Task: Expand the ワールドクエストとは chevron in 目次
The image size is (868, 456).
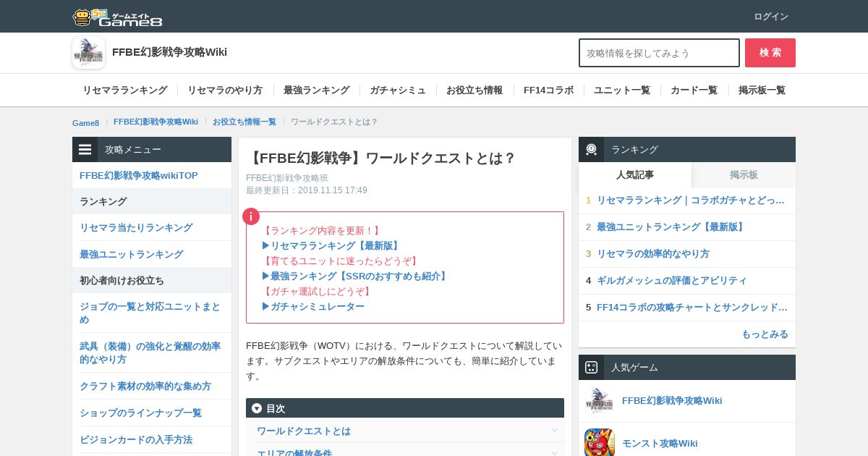Action: [x=555, y=431]
